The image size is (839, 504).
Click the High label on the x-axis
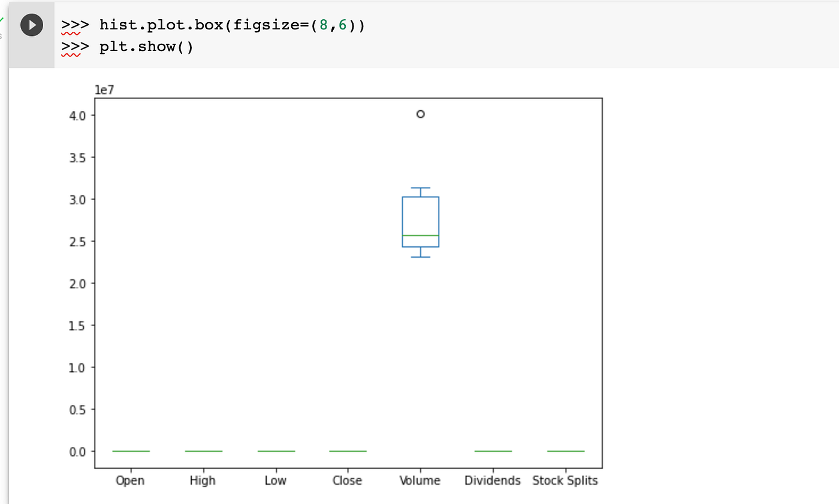tap(202, 480)
